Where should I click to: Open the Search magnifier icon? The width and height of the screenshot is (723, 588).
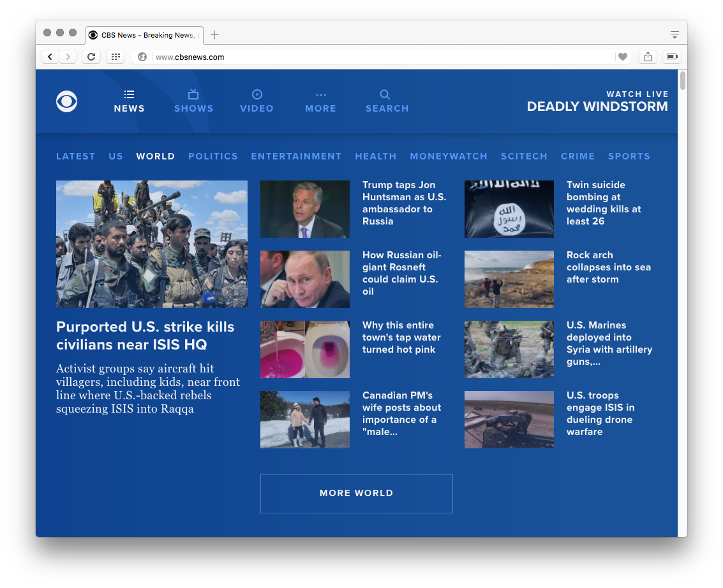pos(385,94)
